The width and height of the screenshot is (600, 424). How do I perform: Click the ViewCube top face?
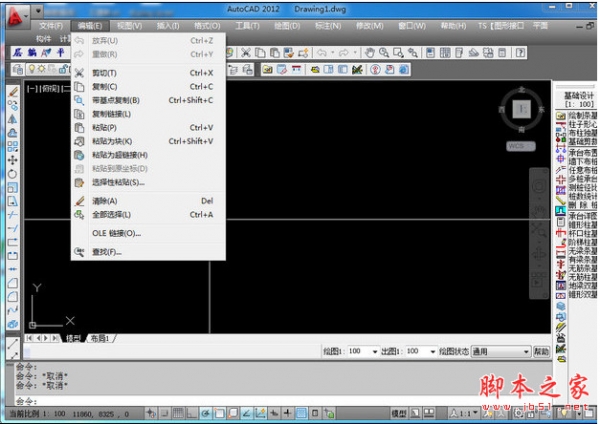522,109
